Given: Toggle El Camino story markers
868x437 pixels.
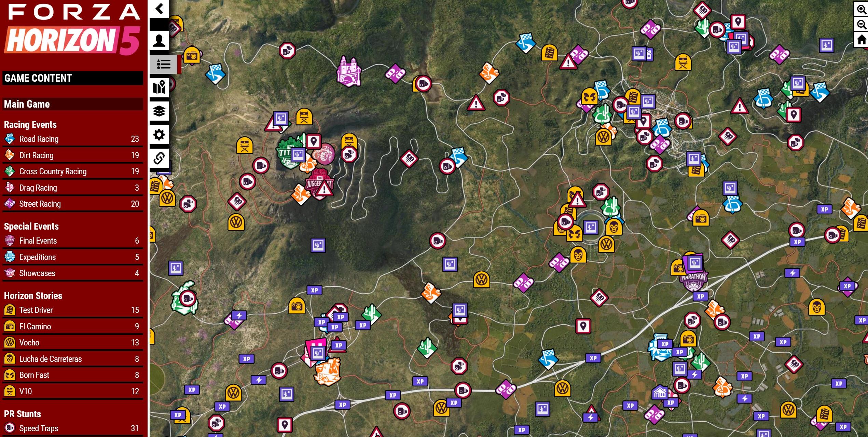Looking at the screenshot, I should point(72,327).
